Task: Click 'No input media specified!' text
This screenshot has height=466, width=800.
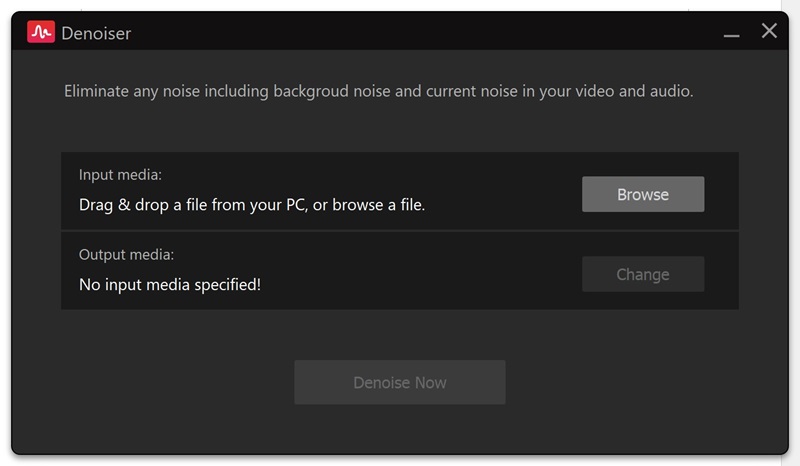Action: click(x=170, y=284)
